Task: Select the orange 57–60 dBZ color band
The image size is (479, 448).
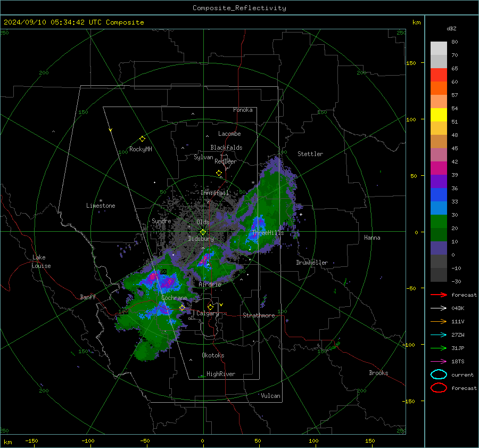Action: (439, 88)
